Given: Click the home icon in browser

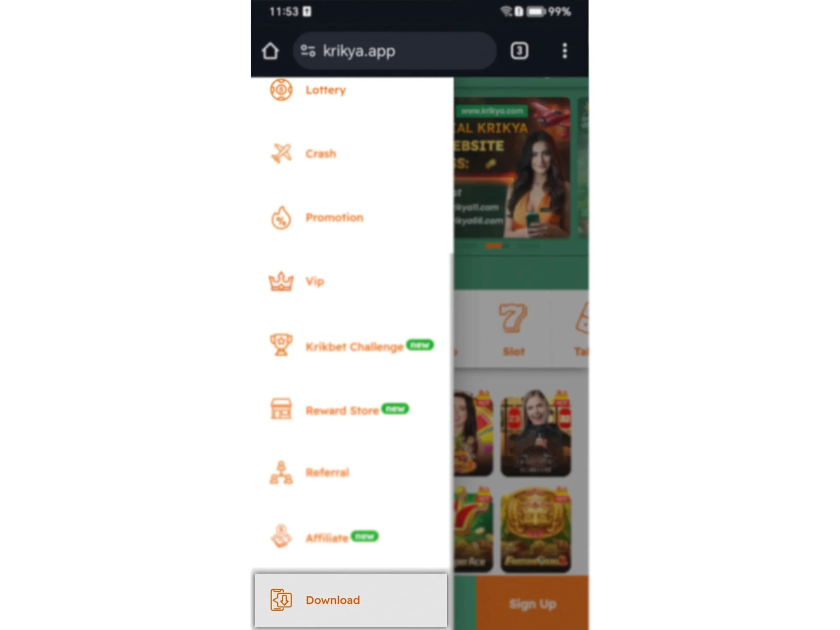Looking at the screenshot, I should coord(270,51).
